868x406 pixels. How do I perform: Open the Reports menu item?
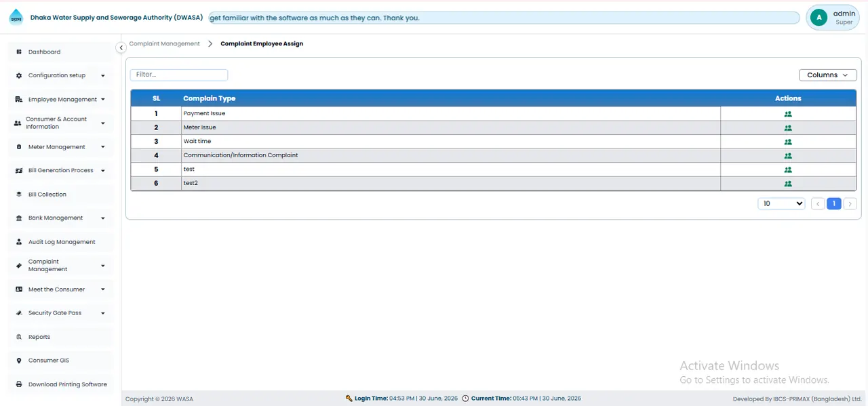(x=60, y=337)
